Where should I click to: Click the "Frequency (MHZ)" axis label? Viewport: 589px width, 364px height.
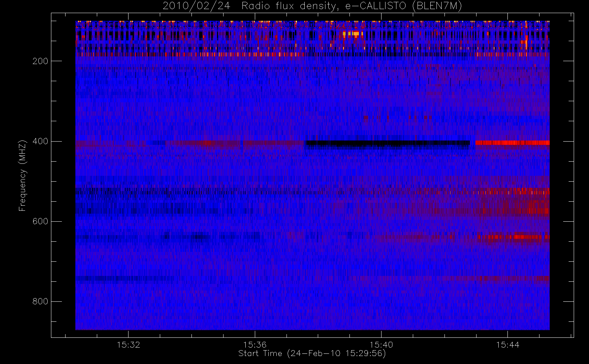coord(23,175)
